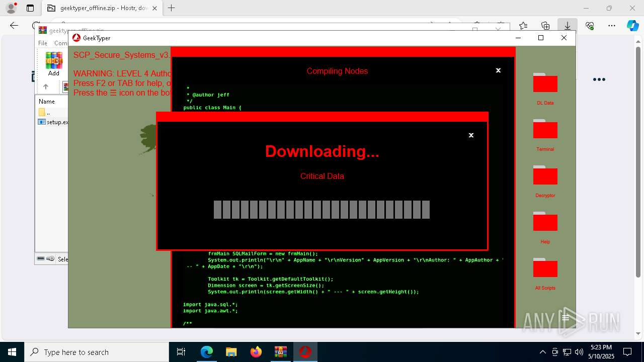The height and width of the screenshot is (362, 644).
Task: Open the File menu in WinRAR
Action: click(43, 43)
